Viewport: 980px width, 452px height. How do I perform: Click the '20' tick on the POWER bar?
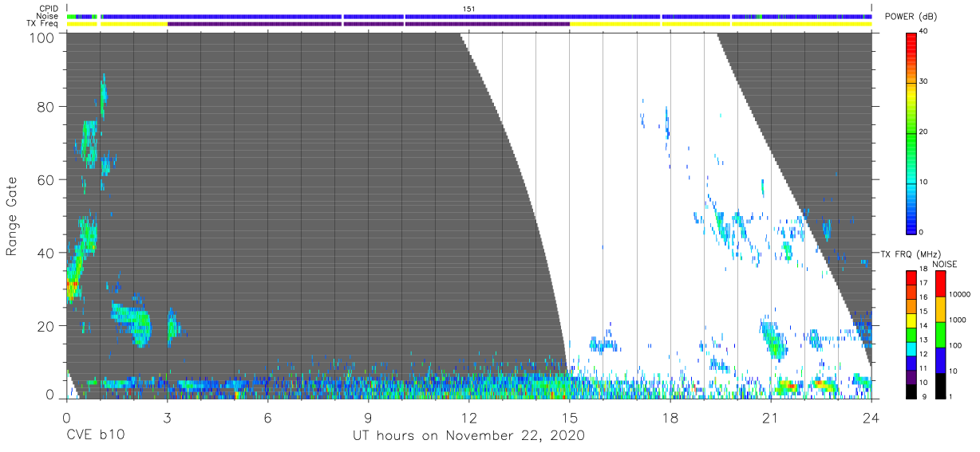click(923, 132)
